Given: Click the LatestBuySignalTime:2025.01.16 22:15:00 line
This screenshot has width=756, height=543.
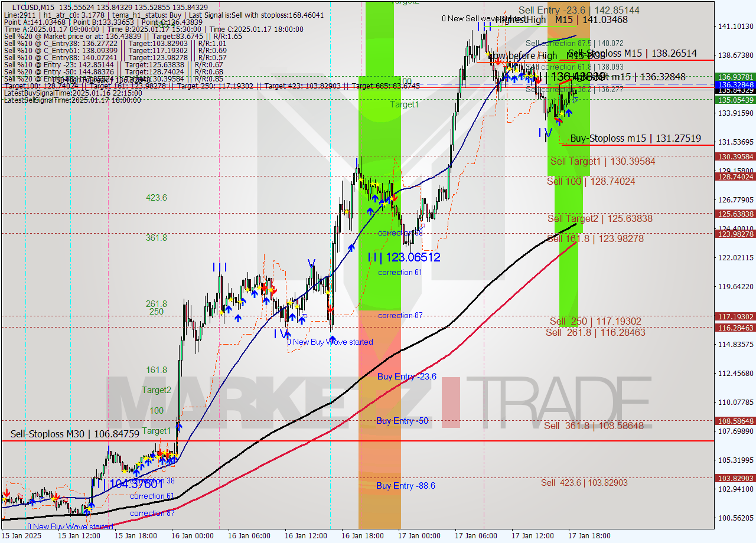Looking at the screenshot, I should click(x=73, y=93).
